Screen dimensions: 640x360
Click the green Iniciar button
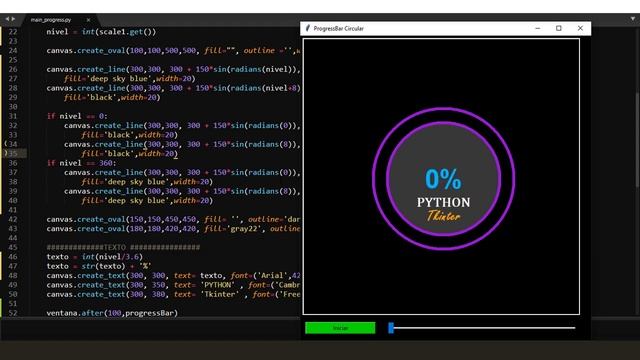pyautogui.click(x=340, y=328)
